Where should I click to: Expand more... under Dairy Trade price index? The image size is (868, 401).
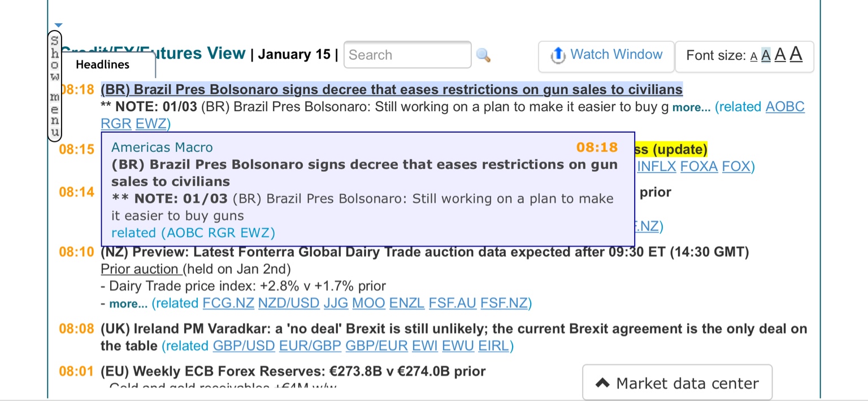coord(128,304)
